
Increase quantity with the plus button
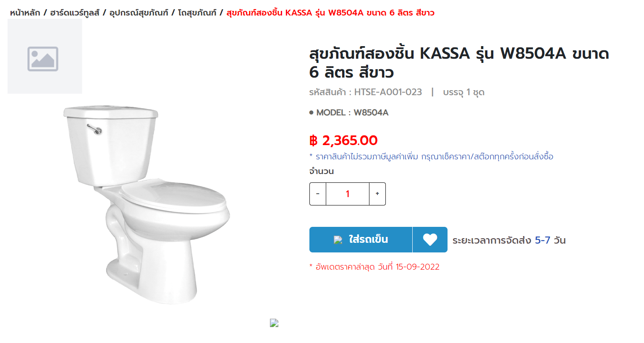click(x=377, y=194)
